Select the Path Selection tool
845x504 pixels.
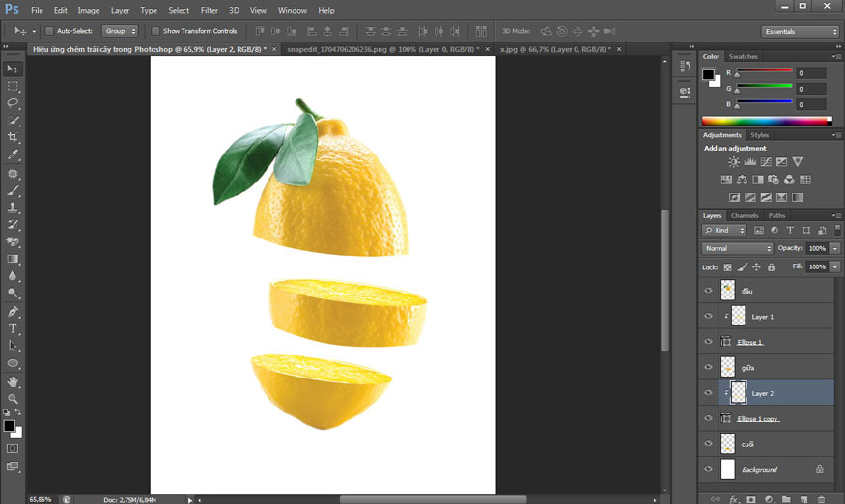point(13,346)
